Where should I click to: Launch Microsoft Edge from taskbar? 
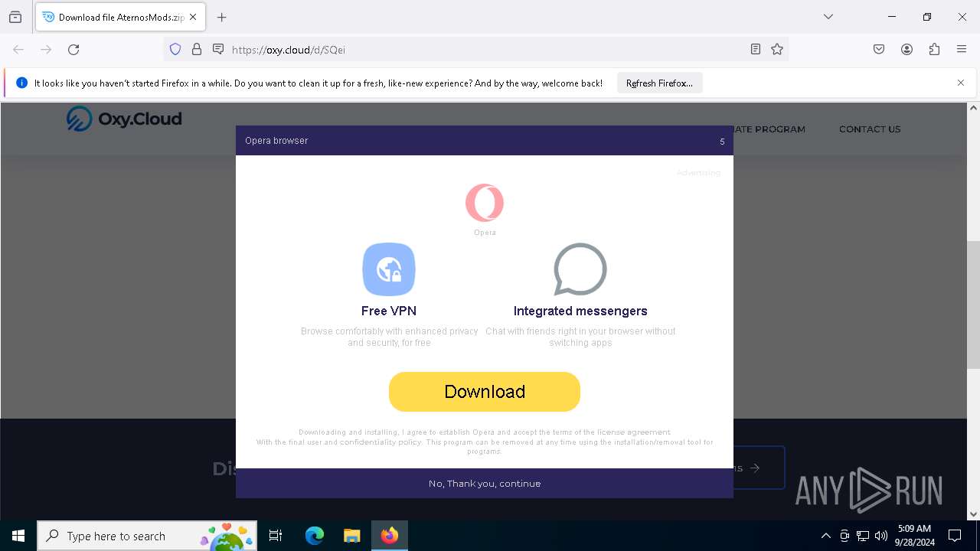pos(315,536)
